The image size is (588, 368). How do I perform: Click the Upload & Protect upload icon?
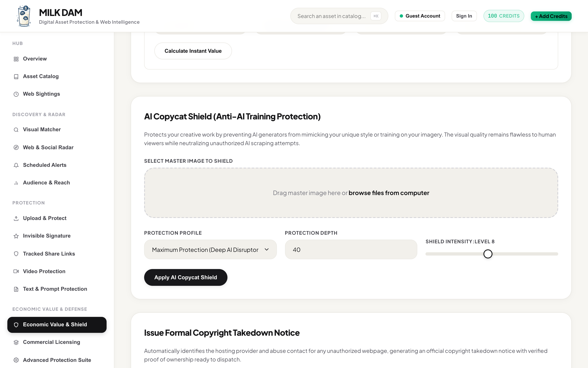(x=16, y=218)
